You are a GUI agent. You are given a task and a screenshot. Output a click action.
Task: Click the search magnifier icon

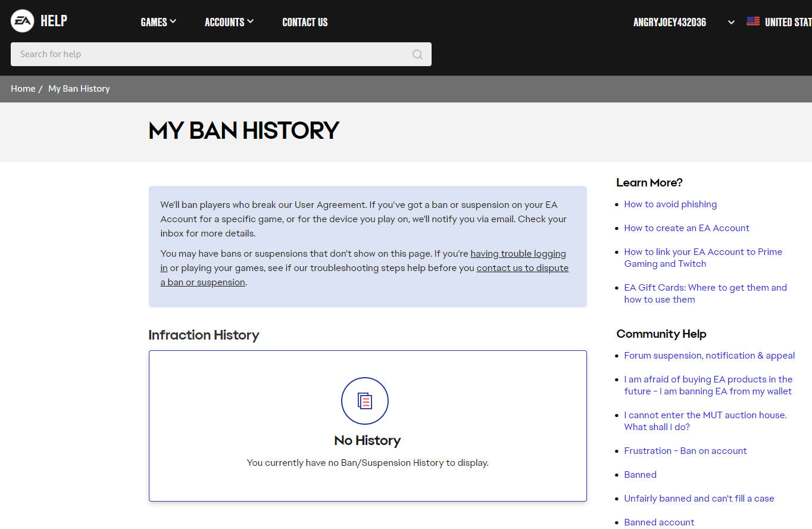pyautogui.click(x=417, y=54)
